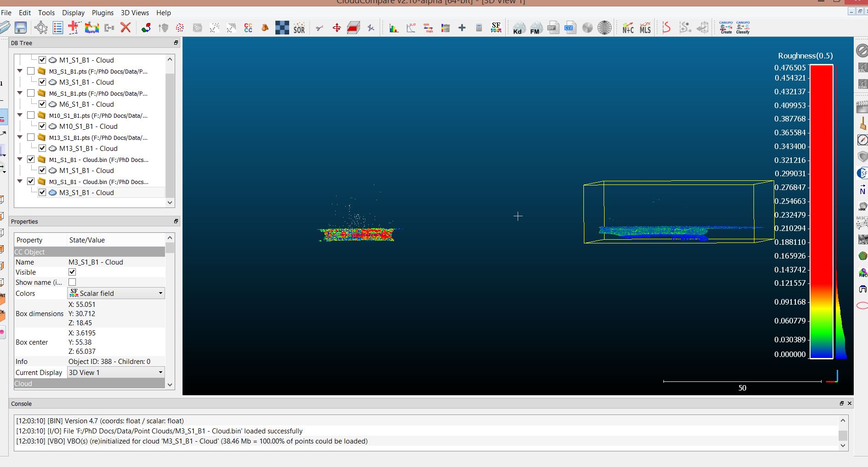Click the Kd-tree plugin icon
Image resolution: width=868 pixels, height=467 pixels.
tap(518, 28)
